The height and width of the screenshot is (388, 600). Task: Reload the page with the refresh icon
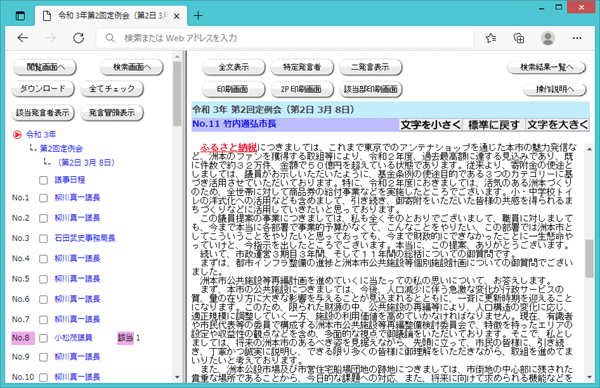coord(78,38)
